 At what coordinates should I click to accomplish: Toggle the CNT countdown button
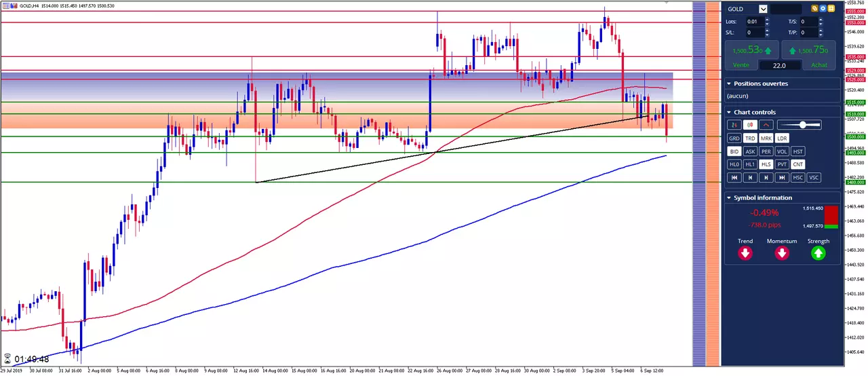(798, 164)
